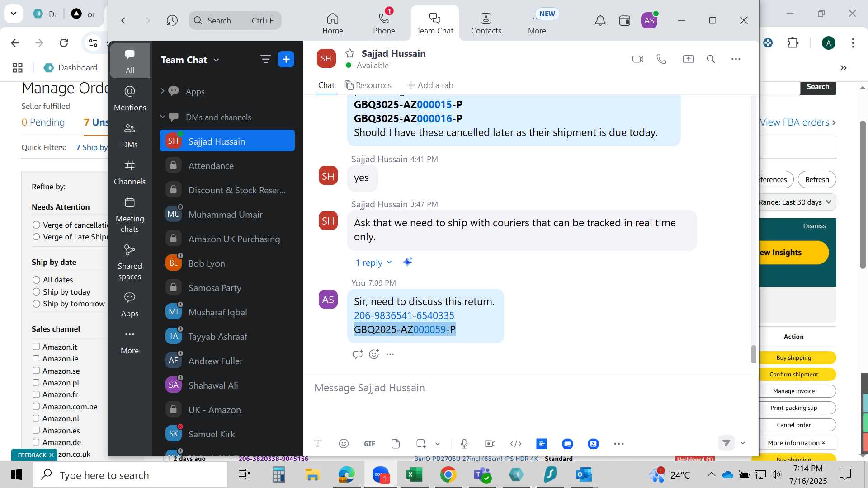Screen dimensions: 868x488
Task: Open the Team Chat filter icon
Action: (x=265, y=59)
